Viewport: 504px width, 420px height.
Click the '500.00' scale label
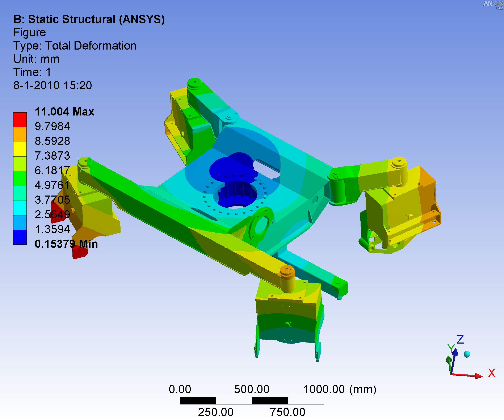coord(252,389)
